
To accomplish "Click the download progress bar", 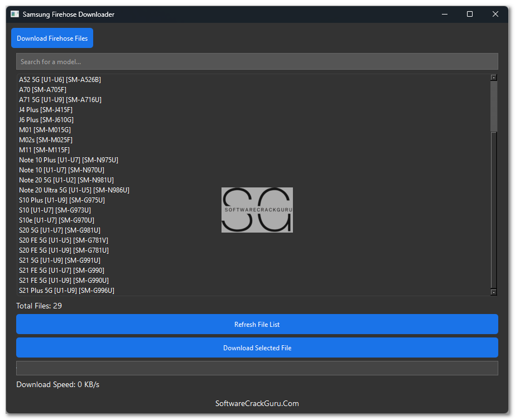I will (x=257, y=368).
